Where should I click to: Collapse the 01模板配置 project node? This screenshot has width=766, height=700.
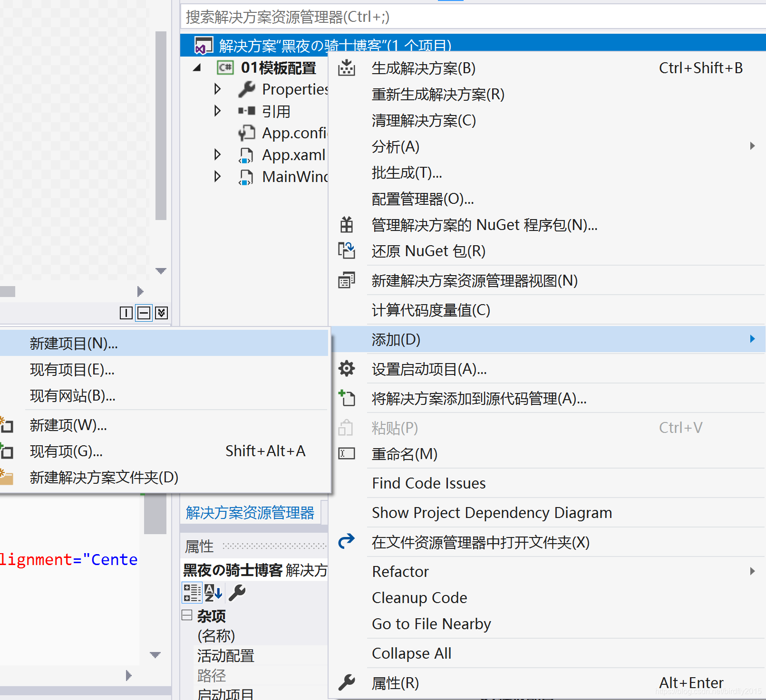point(197,68)
